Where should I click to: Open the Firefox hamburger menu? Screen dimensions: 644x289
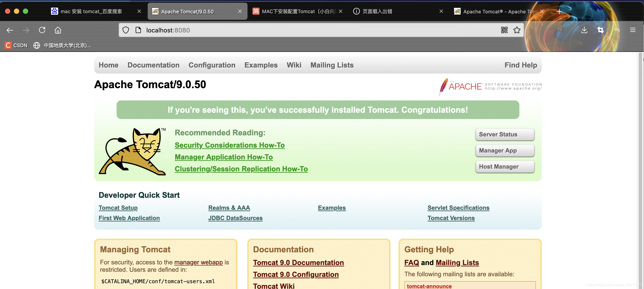tap(633, 30)
